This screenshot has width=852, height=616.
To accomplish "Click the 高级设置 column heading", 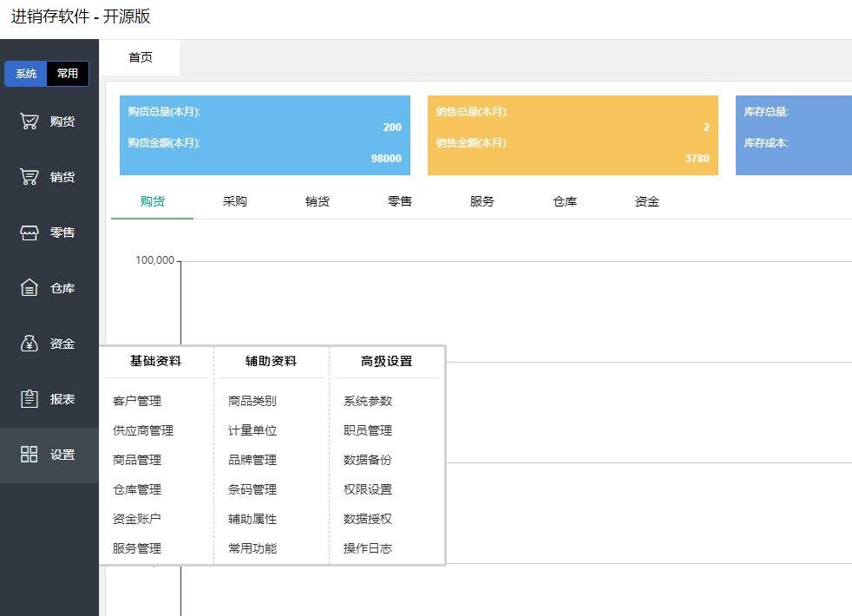I will pyautogui.click(x=386, y=361).
